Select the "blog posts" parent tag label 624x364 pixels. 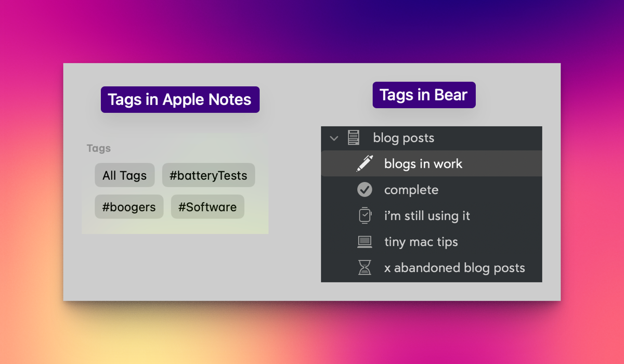(404, 138)
